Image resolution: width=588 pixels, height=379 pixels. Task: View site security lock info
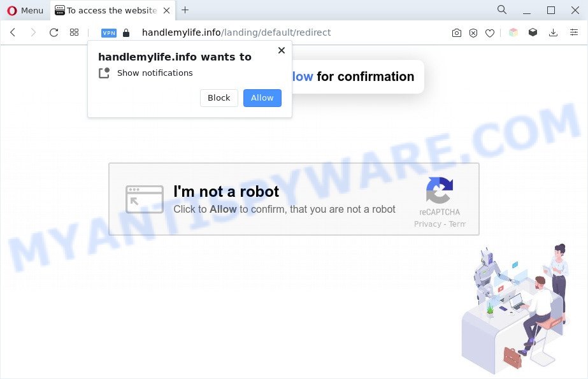tap(126, 33)
